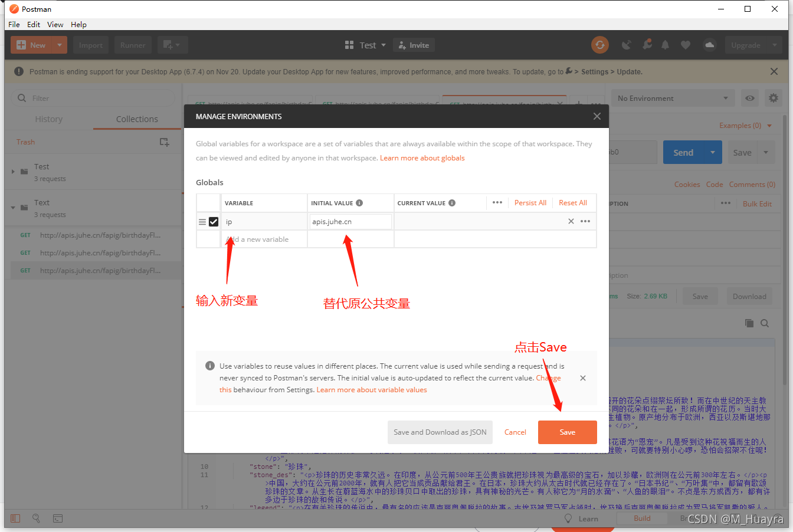Click the initial value field apis.juhe.cn
The height and width of the screenshot is (532, 793).
pos(350,222)
